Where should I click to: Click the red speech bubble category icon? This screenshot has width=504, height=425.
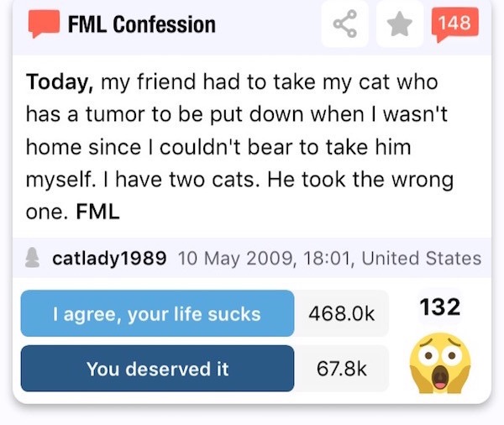44,24
